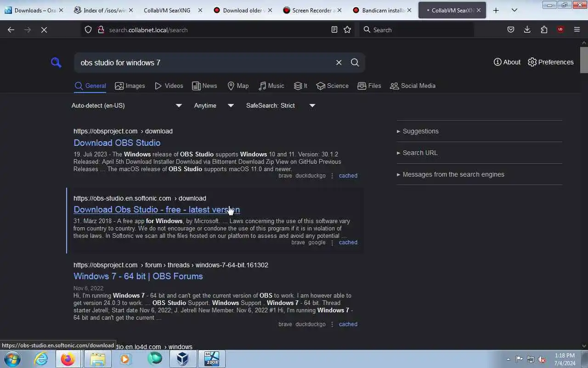This screenshot has height=368, width=588.
Task: Open the SafeSearch: Strict dropdown
Action: (x=281, y=105)
